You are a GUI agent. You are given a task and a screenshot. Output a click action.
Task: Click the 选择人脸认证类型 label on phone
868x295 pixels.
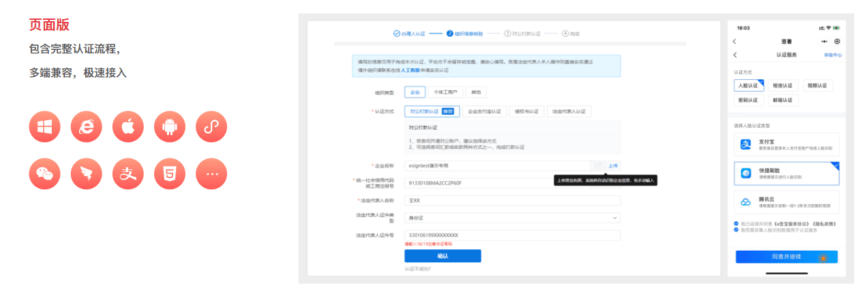tap(752, 126)
